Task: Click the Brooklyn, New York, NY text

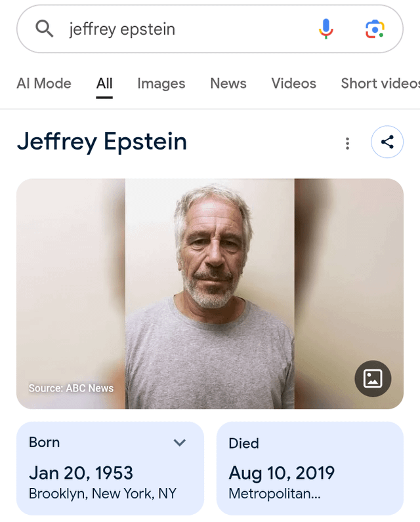Action: tap(102, 494)
